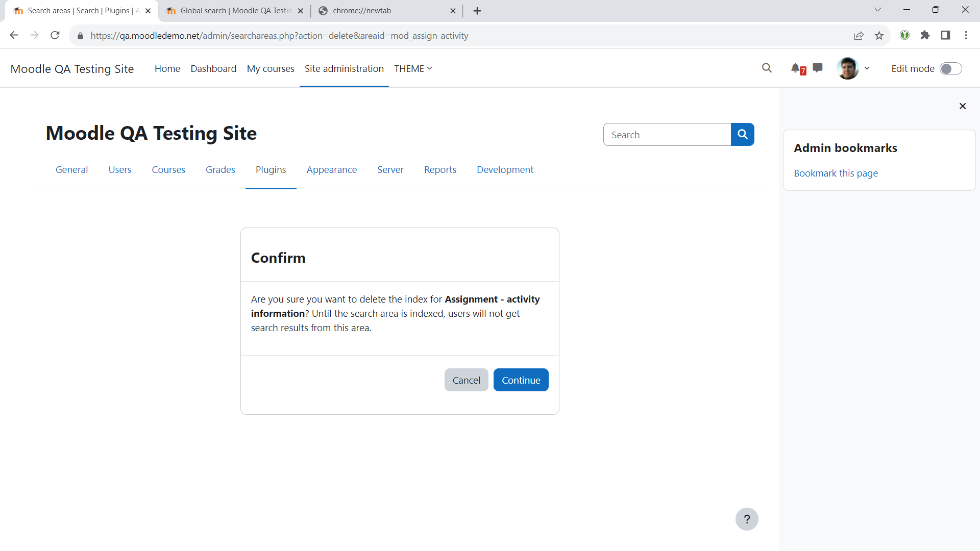Go to Dashboard in the navbar
Viewport: 980px width, 551px height.
[x=213, y=68]
